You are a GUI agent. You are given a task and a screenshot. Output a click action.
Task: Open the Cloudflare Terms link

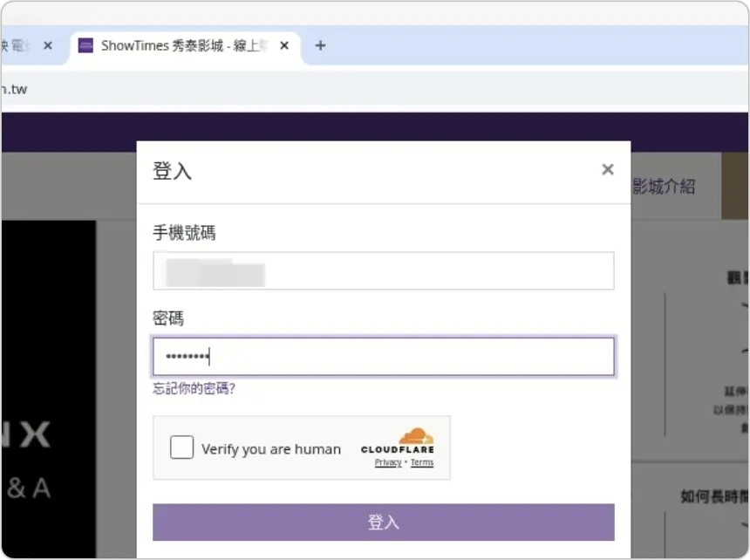coord(422,462)
